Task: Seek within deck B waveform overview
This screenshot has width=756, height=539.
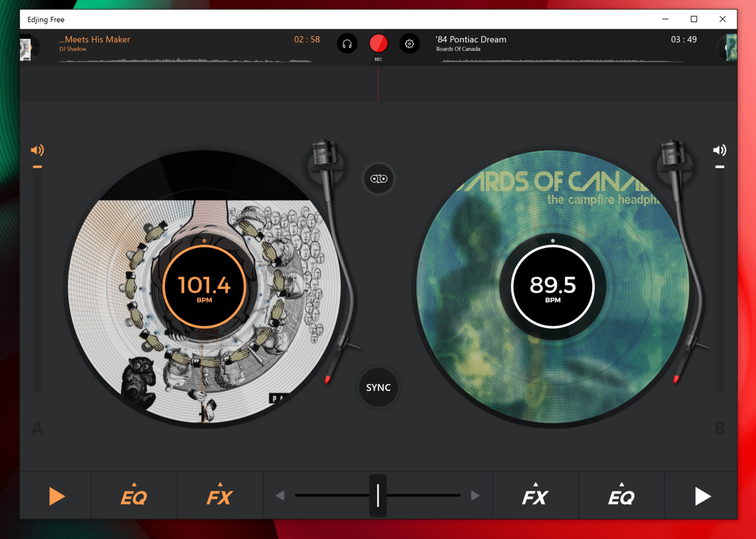Action: coord(562,60)
